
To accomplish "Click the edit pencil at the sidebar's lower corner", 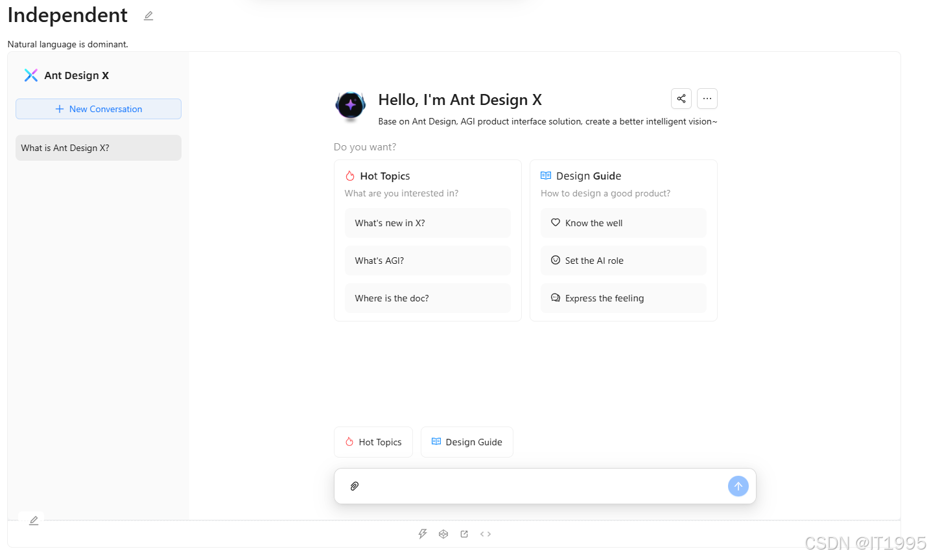I will (x=34, y=520).
